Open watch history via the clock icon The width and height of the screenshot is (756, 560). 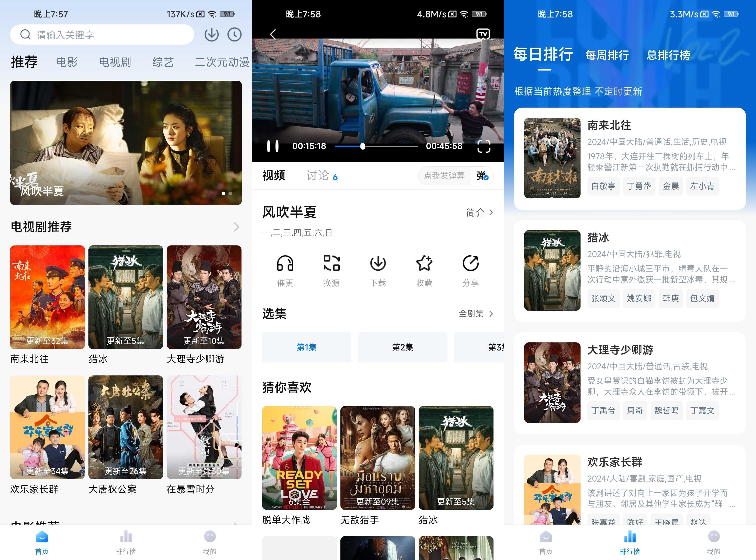coord(234,34)
